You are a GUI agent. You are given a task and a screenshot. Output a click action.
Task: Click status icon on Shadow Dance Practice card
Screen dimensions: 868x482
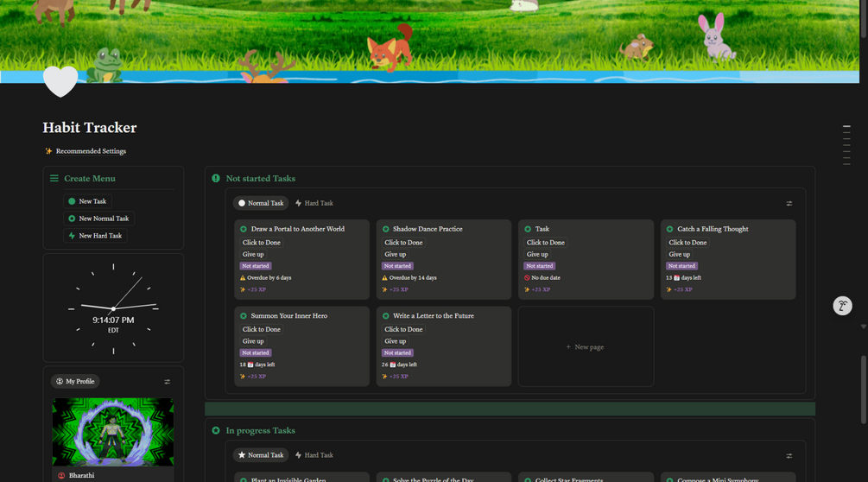point(386,229)
